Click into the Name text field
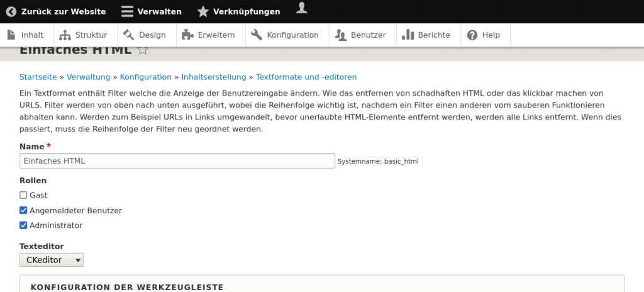 [177, 161]
